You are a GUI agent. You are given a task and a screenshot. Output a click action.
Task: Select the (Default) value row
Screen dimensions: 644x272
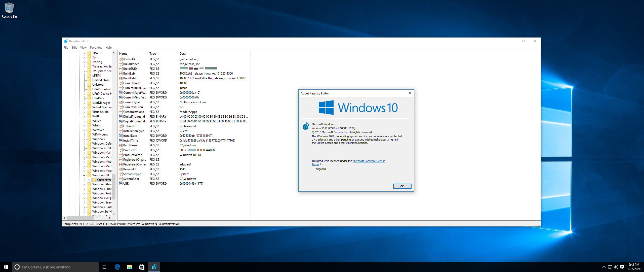pos(184,59)
